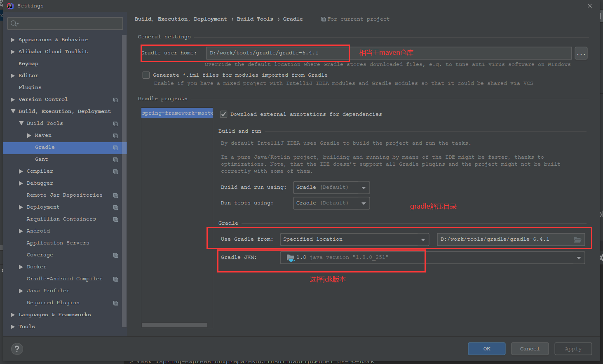Viewport: 603px width, 364px height.
Task: Click the project-level icon beside Maven
Action: click(115, 136)
